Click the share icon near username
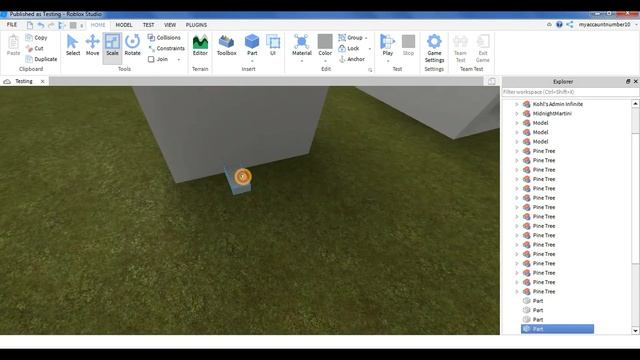This screenshot has width=640, height=360. pos(570,24)
